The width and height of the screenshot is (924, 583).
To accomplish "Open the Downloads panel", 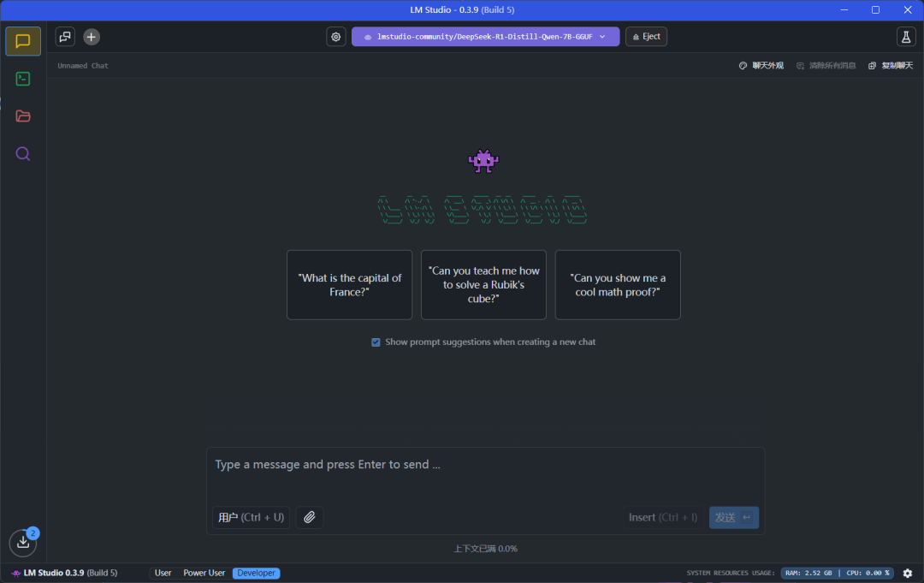I will point(23,542).
